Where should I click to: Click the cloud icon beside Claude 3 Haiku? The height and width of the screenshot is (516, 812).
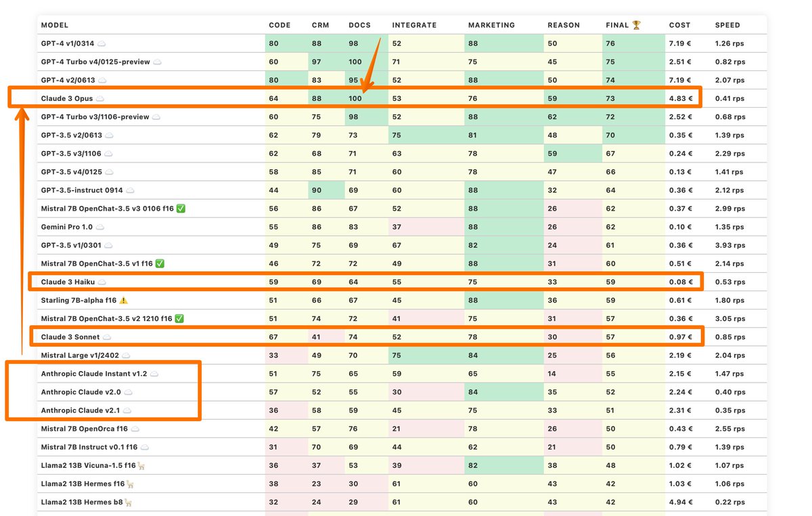(x=102, y=282)
